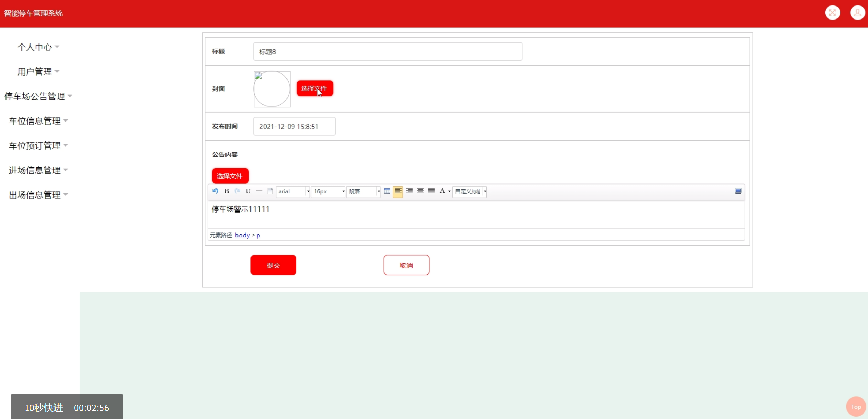Click the justify align icon
This screenshot has height=419, width=868.
(431, 191)
